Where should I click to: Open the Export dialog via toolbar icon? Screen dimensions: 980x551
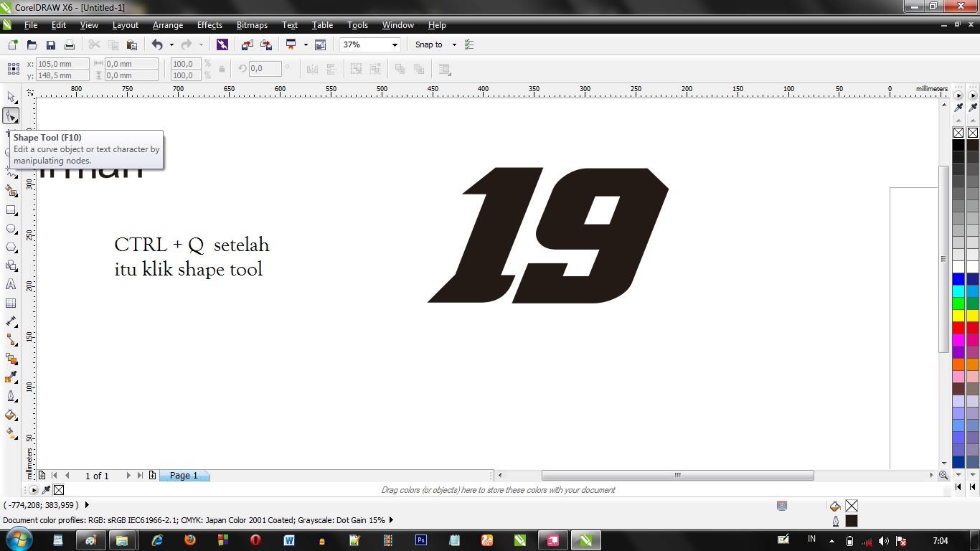tap(265, 44)
